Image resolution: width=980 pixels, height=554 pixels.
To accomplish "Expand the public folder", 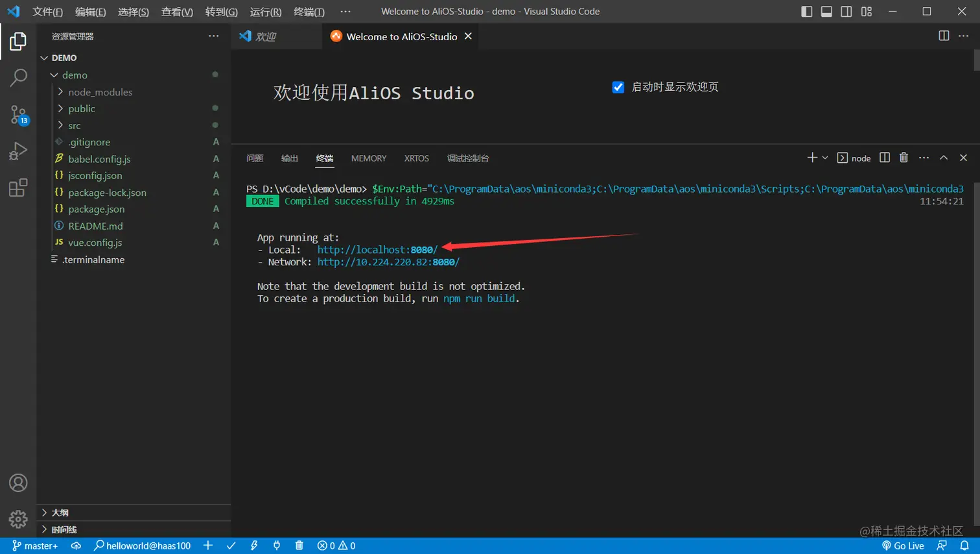I will [x=82, y=108].
